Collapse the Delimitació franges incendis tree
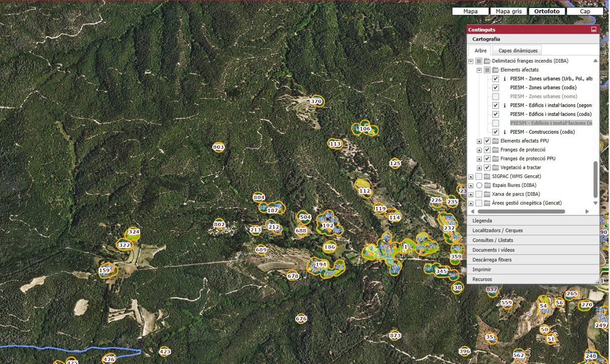610x364 pixels. (471, 61)
